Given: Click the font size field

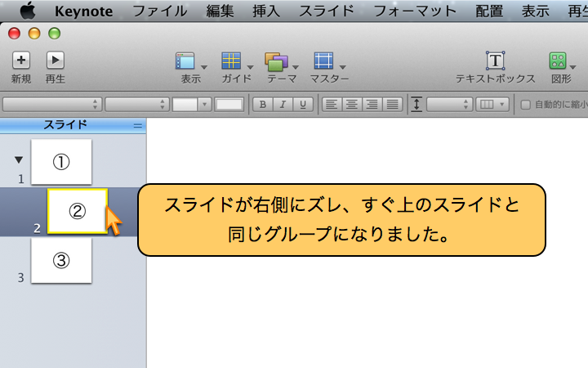Looking at the screenshot, I should 185,105.
